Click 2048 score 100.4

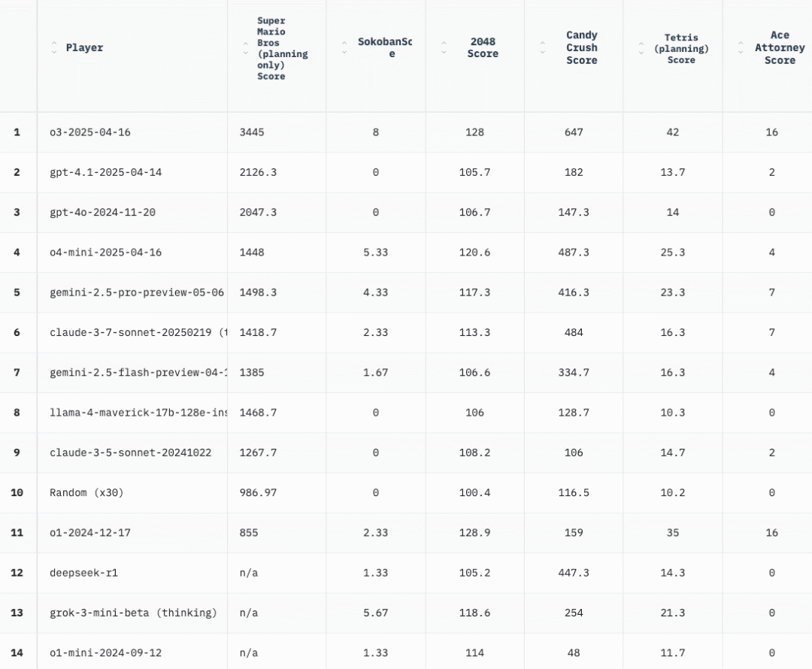pos(474,492)
